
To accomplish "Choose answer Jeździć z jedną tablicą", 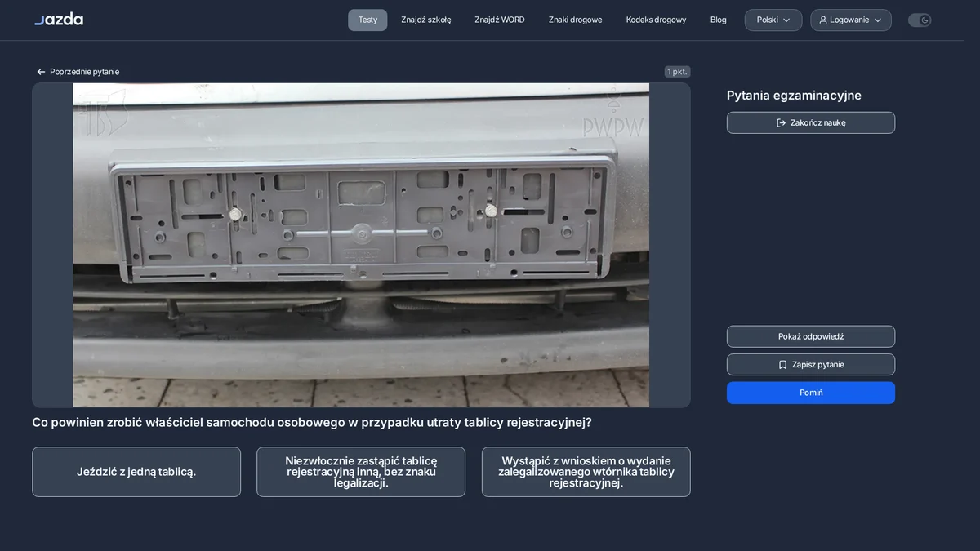I will (x=136, y=472).
